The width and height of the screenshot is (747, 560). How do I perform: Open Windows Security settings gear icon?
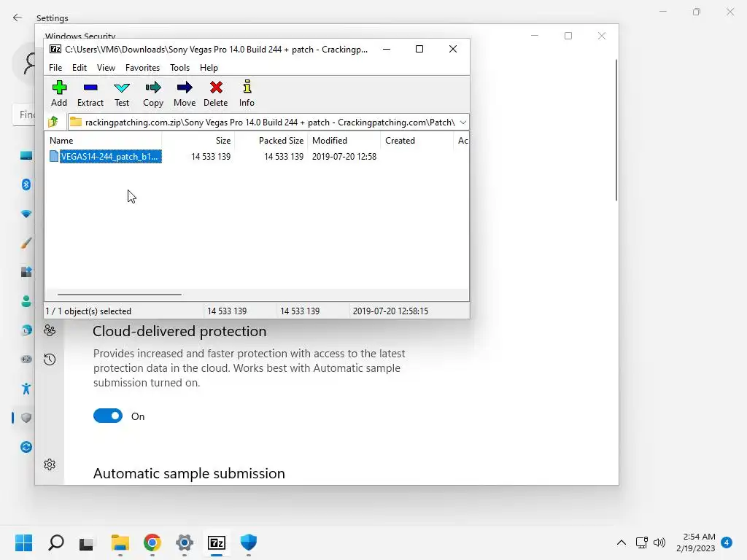[50, 464]
